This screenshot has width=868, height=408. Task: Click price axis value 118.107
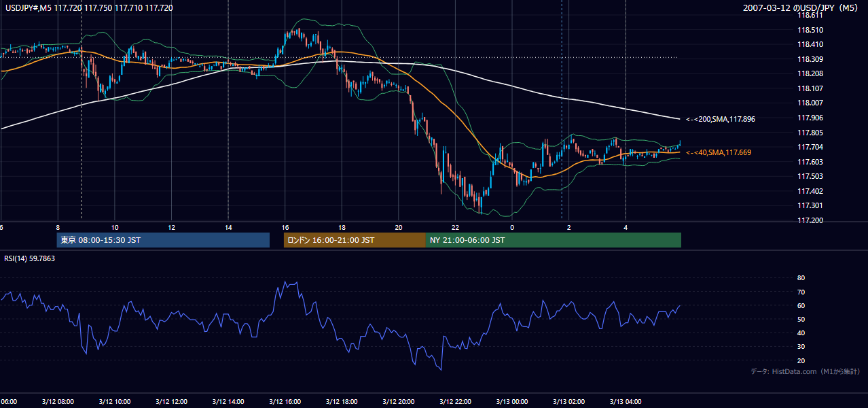click(x=810, y=88)
